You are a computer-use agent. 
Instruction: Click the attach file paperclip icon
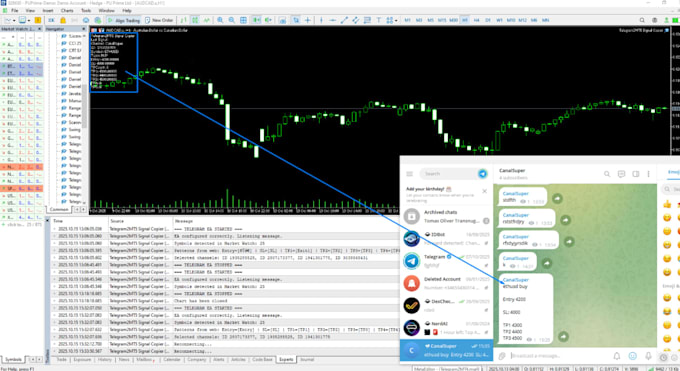(502, 356)
